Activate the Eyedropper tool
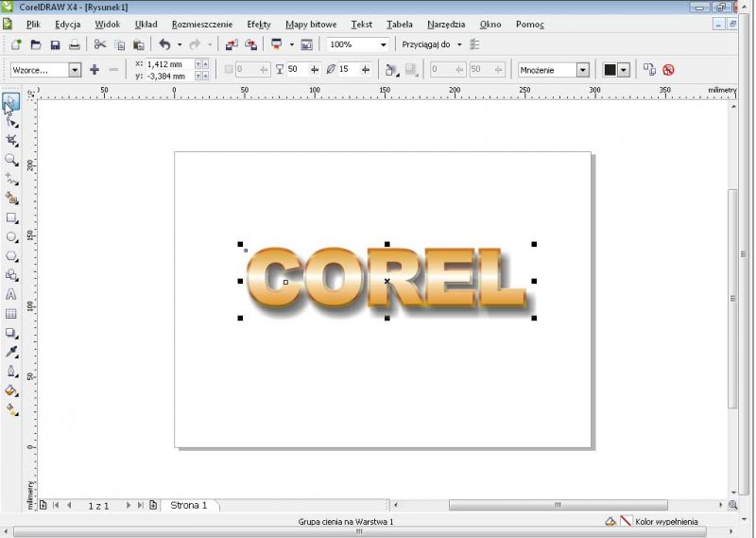 (11, 352)
